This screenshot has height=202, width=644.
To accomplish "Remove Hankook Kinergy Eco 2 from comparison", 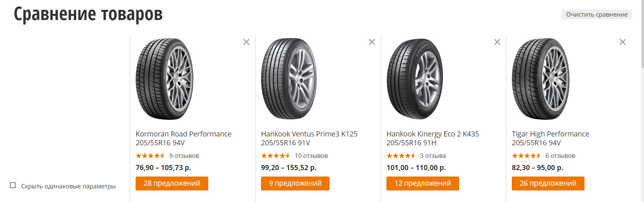I will click(497, 42).
